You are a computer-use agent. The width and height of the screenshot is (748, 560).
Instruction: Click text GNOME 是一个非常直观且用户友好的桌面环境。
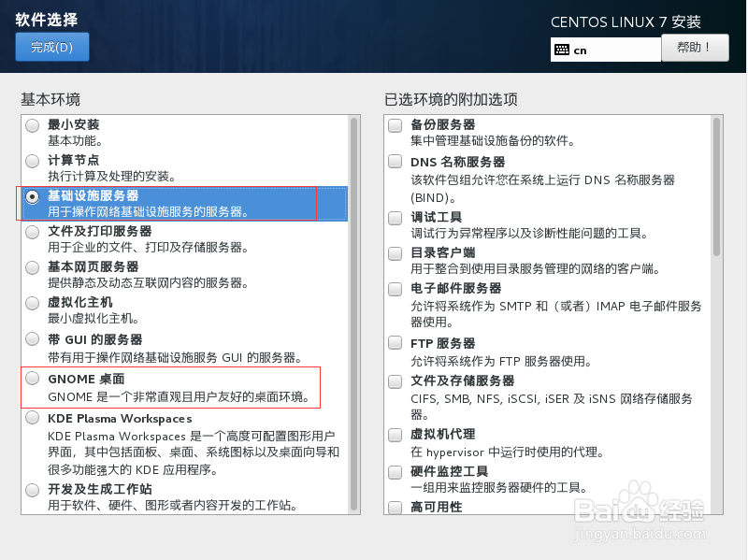coord(180,397)
